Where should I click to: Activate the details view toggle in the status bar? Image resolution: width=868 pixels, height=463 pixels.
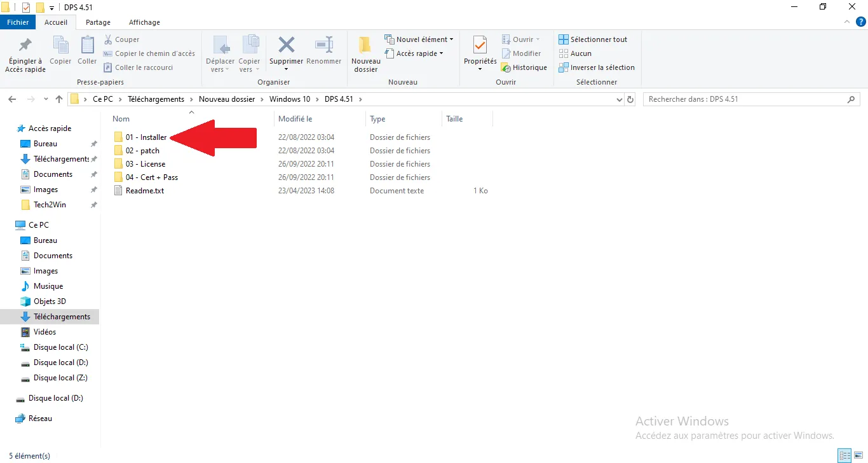844,455
